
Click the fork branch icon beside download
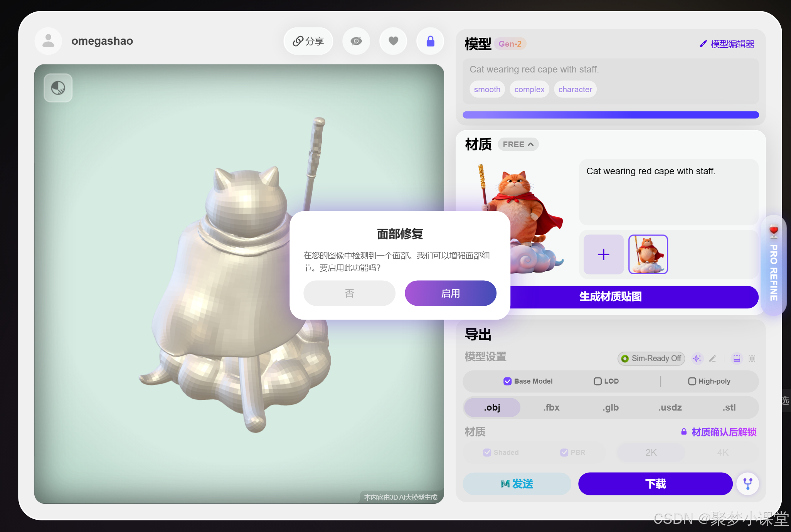tap(747, 483)
